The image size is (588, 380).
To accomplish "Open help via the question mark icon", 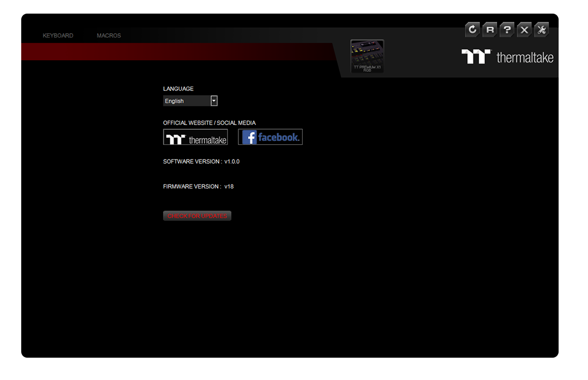I will click(x=507, y=29).
